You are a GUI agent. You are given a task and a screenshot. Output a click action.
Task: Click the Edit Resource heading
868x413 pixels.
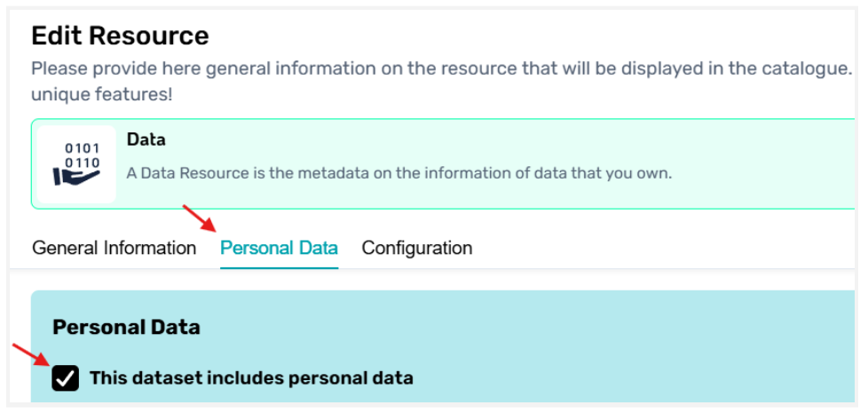(120, 36)
